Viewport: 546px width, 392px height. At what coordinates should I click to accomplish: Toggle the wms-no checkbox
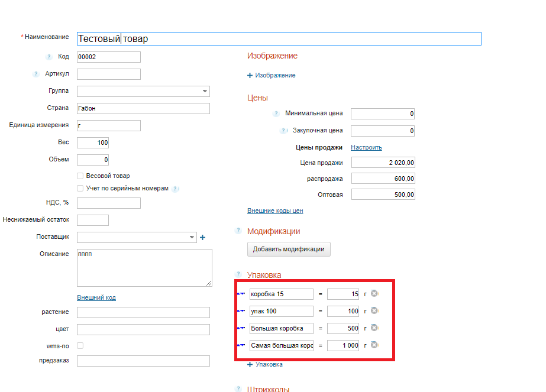[x=80, y=346]
